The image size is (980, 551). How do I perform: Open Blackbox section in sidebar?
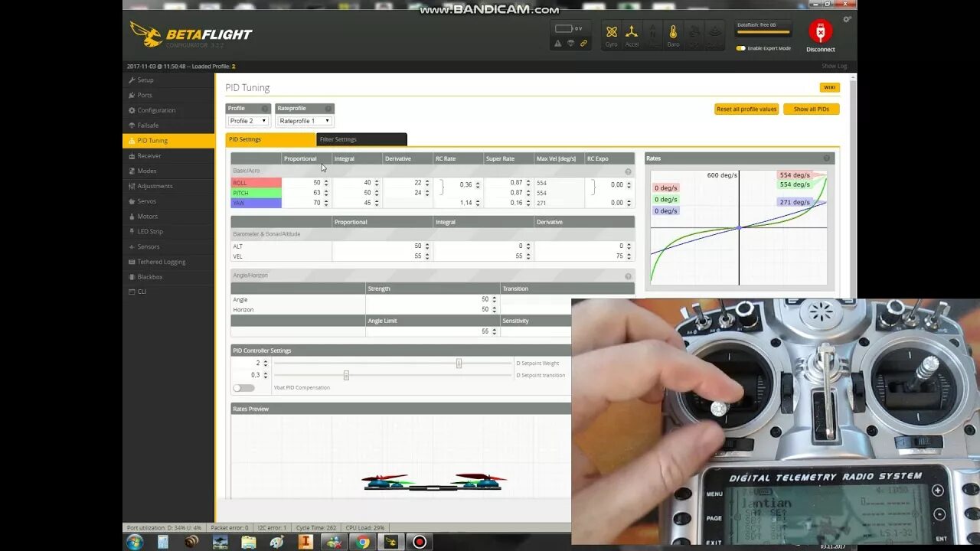(x=168, y=277)
